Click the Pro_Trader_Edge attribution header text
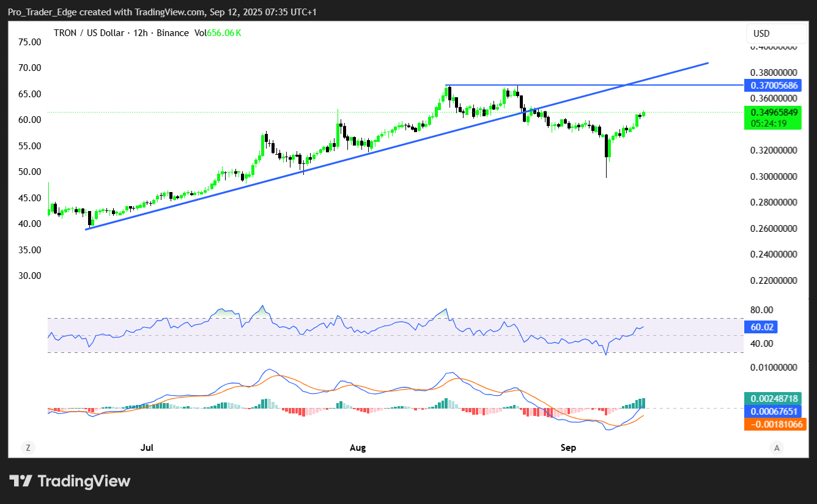This screenshot has height=504, width=817. point(163,12)
